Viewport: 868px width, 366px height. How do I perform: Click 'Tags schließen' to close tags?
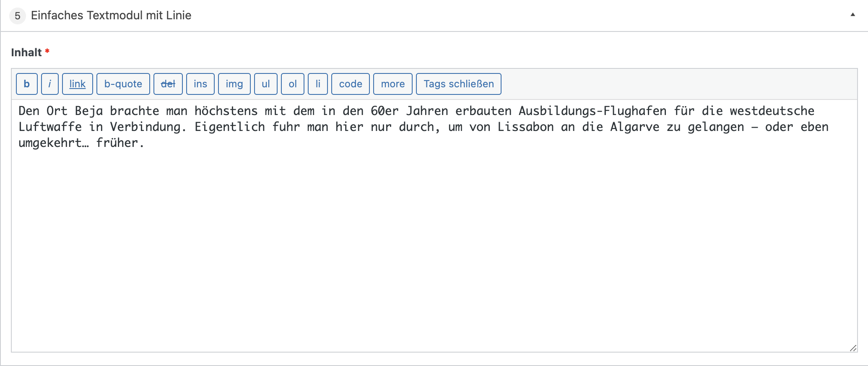[x=459, y=84]
